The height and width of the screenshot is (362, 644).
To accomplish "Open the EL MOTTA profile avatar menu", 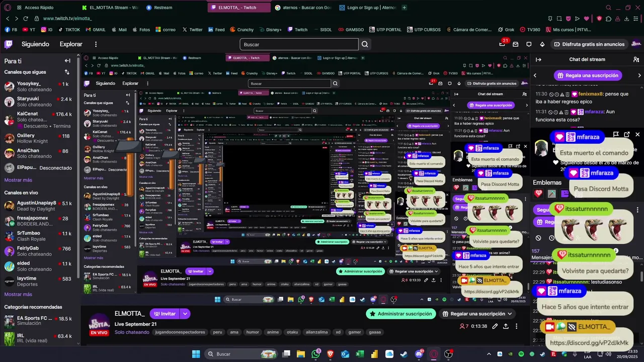I will (635, 44).
